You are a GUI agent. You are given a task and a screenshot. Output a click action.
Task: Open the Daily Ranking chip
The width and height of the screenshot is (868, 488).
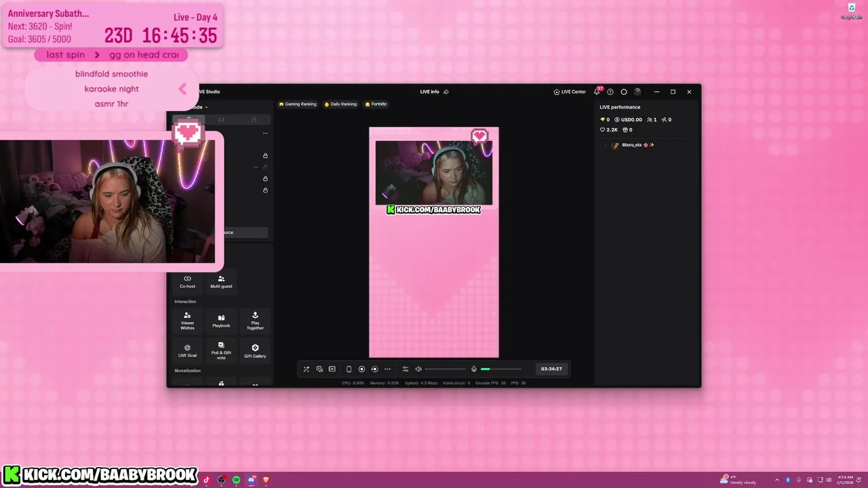pyautogui.click(x=340, y=104)
